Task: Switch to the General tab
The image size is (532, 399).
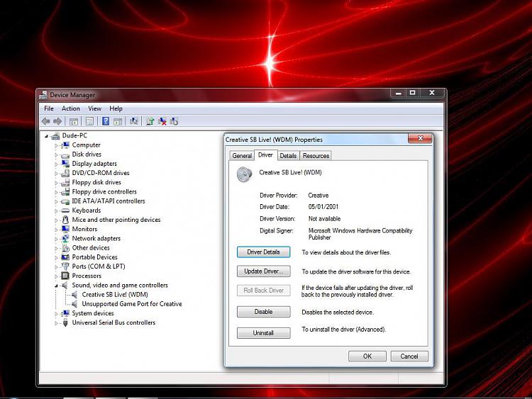Action: [x=242, y=156]
